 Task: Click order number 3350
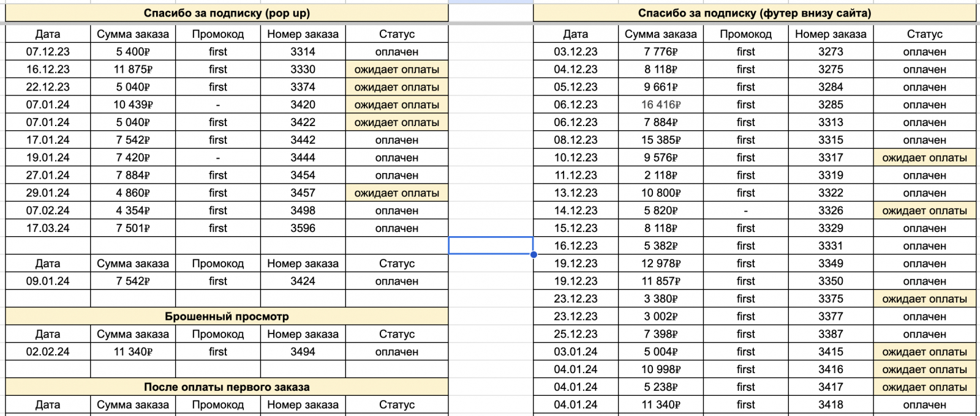831,281
